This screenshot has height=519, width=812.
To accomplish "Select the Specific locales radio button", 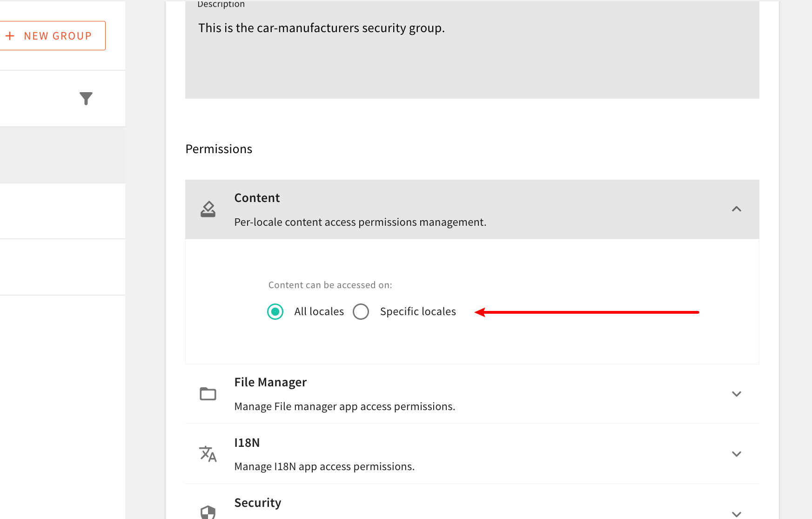I will click(x=361, y=311).
